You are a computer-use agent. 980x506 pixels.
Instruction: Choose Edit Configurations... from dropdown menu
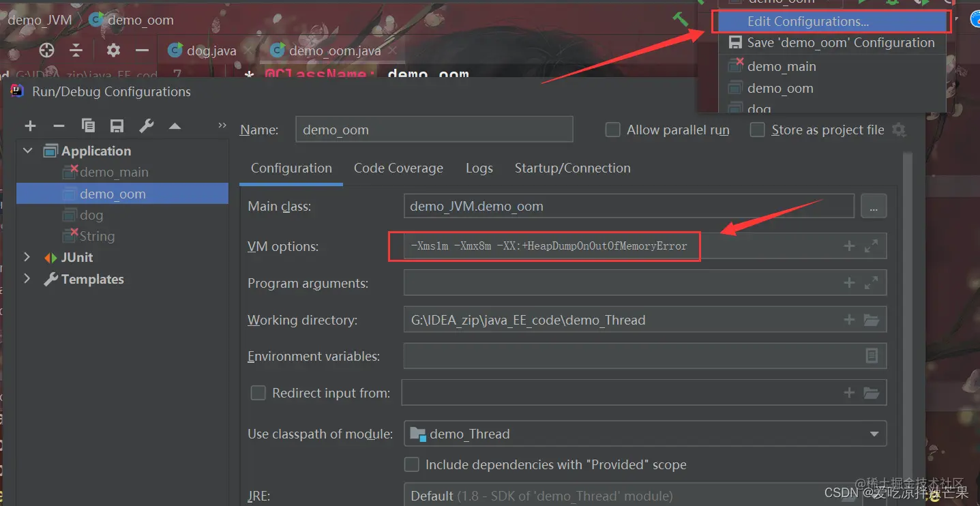[x=831, y=21]
